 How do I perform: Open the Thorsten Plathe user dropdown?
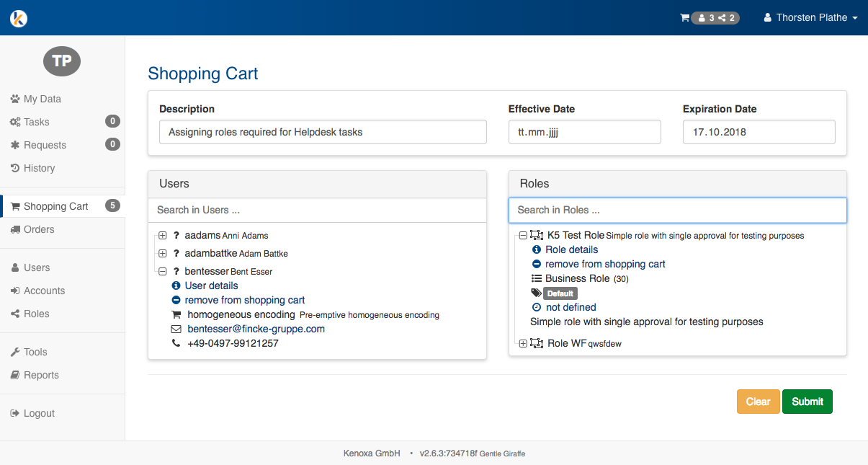coord(810,18)
